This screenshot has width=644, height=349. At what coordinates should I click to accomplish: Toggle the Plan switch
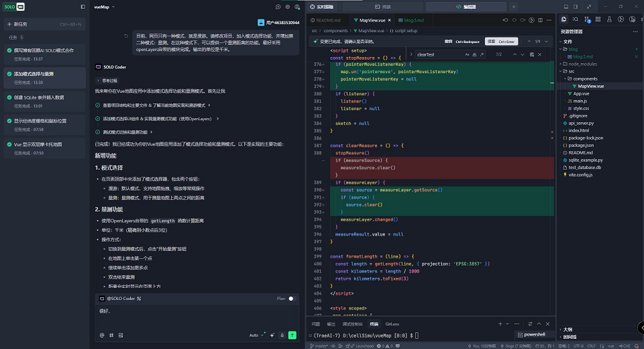[x=291, y=299]
